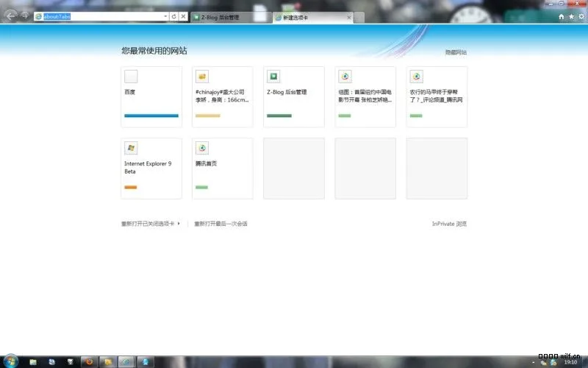Open the Internet Explorer 9 Beta tile

(151, 169)
